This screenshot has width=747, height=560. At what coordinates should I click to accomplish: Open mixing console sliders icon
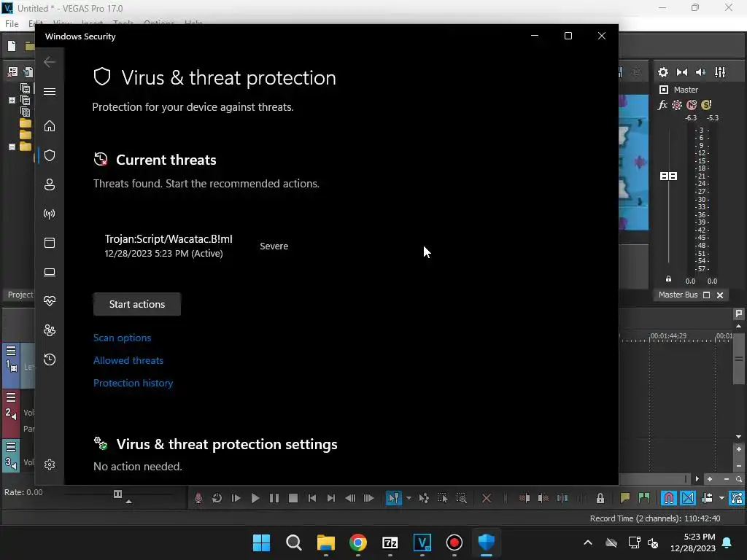[x=720, y=72]
